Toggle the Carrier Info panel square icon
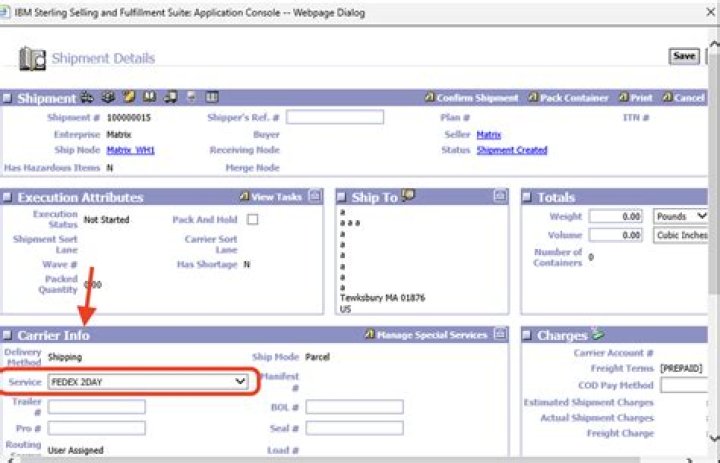720x463 pixels. pos(7,335)
